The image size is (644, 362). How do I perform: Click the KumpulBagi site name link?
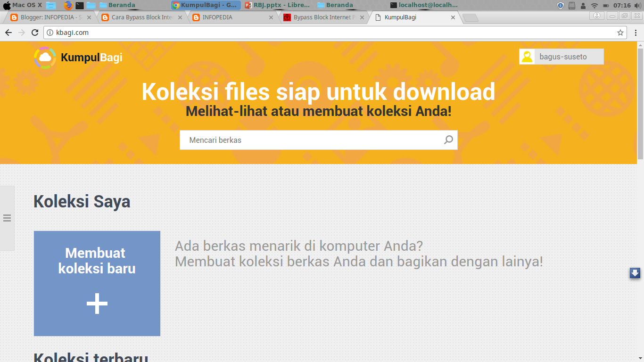[x=91, y=58]
